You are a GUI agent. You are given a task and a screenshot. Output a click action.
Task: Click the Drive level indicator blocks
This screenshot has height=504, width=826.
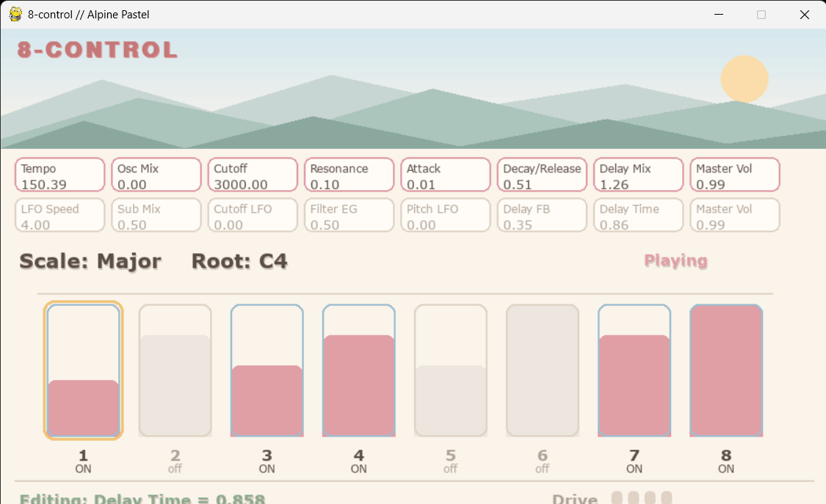click(642, 497)
